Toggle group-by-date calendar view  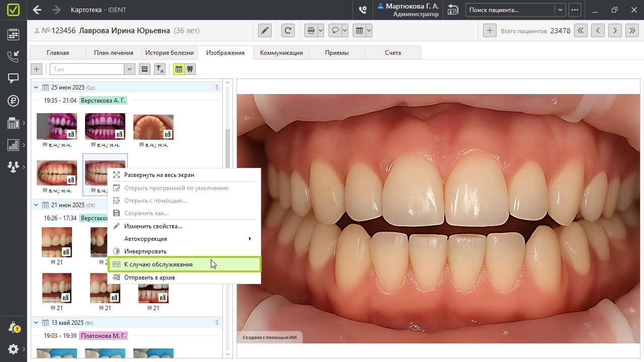(179, 69)
